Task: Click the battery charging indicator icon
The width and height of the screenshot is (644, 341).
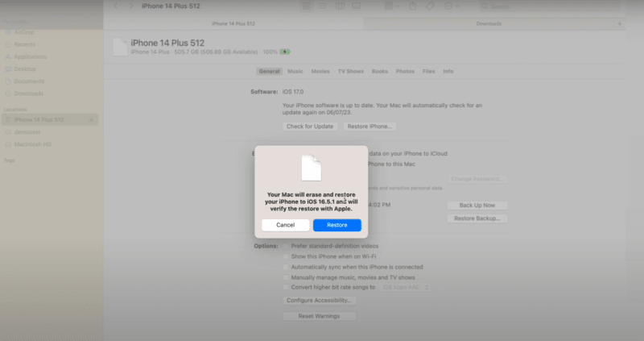Action: tap(285, 52)
